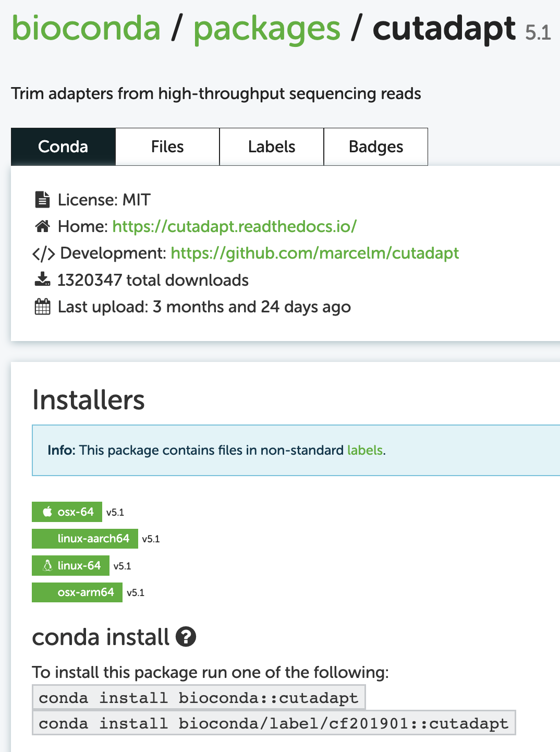Click the Apple logo on osx-64 badge
Viewport: 560px width, 752px height.
47,512
